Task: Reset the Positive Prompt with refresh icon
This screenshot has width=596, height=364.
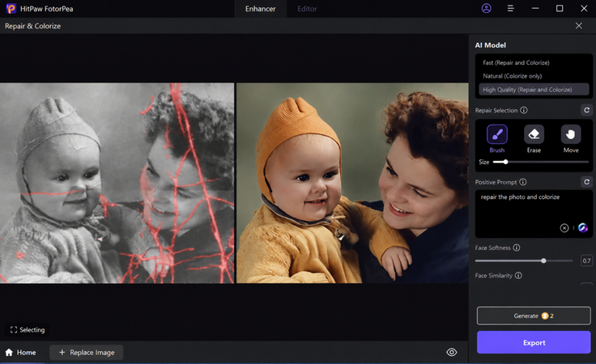Action: click(586, 182)
